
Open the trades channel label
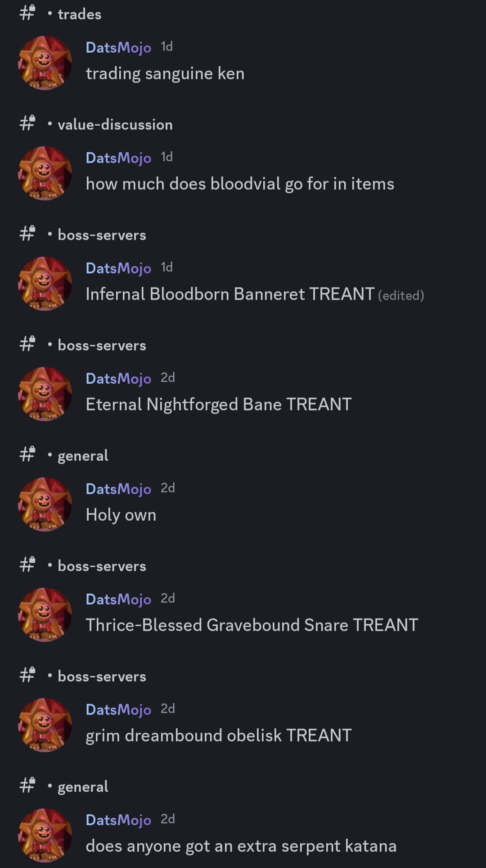[x=80, y=14]
